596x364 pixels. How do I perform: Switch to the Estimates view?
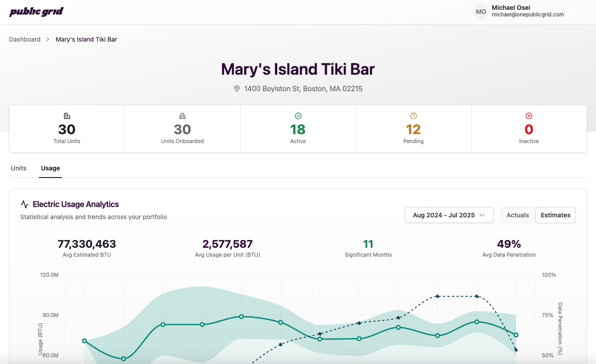point(555,215)
